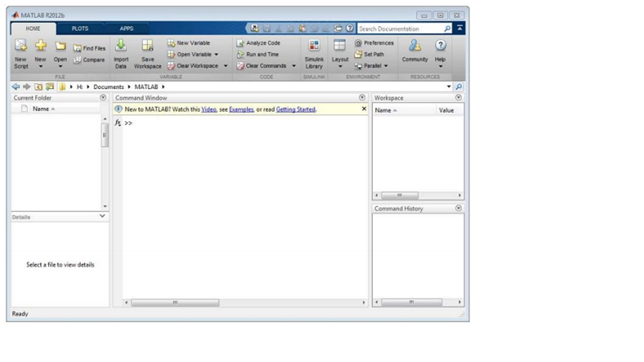Expand Open Variable dropdown arrow
This screenshot has height=362, width=644.
point(216,54)
